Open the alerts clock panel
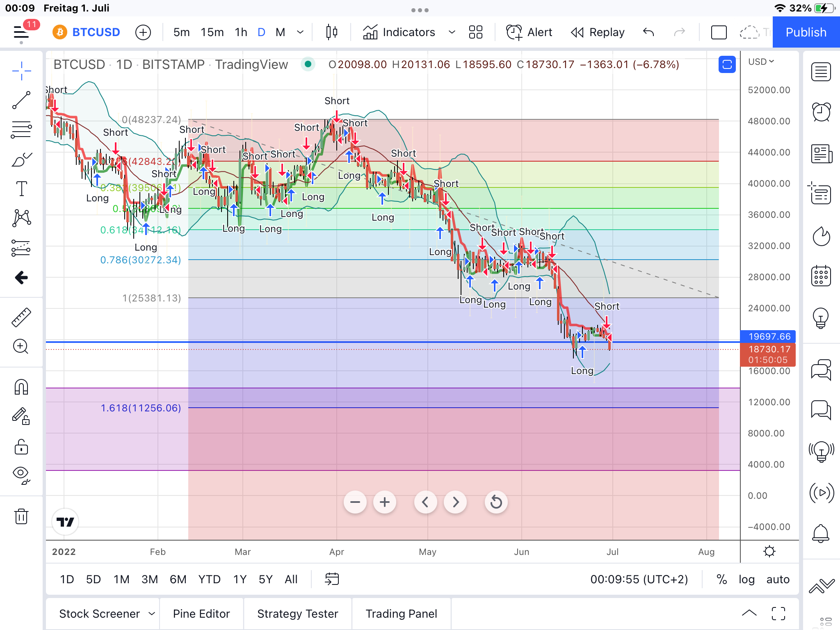Viewport: 840px width, 630px height. [x=821, y=112]
